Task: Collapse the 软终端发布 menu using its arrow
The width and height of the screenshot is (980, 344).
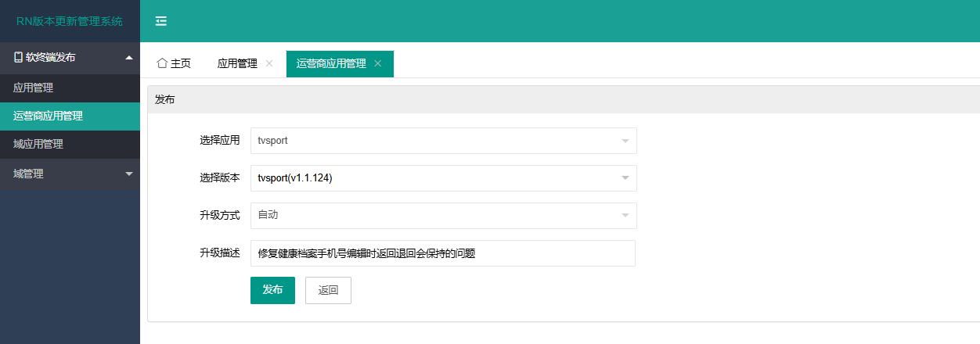Action: (x=129, y=57)
